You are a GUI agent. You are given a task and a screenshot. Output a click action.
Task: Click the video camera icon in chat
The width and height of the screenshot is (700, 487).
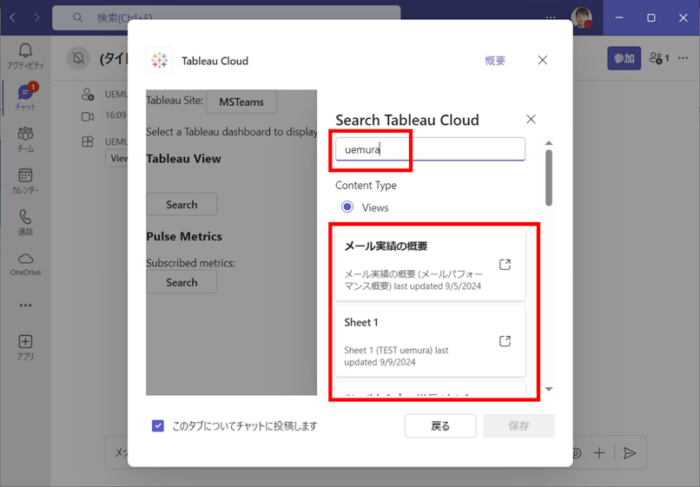(x=88, y=117)
